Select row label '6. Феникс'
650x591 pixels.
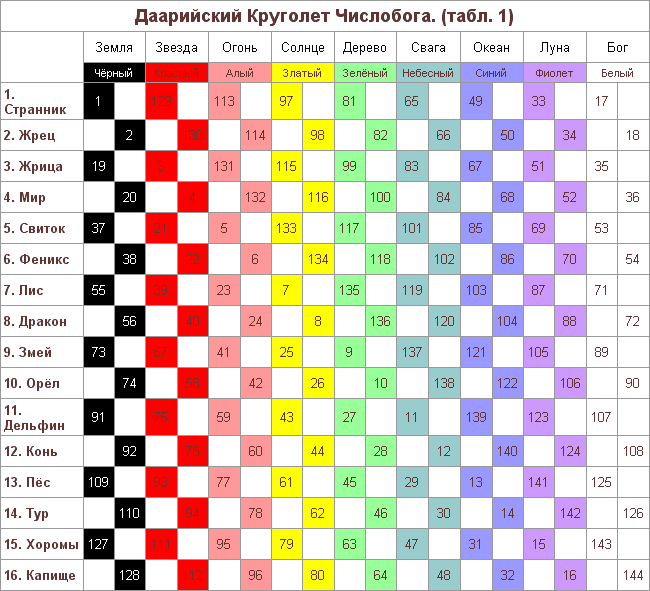[x=41, y=259]
